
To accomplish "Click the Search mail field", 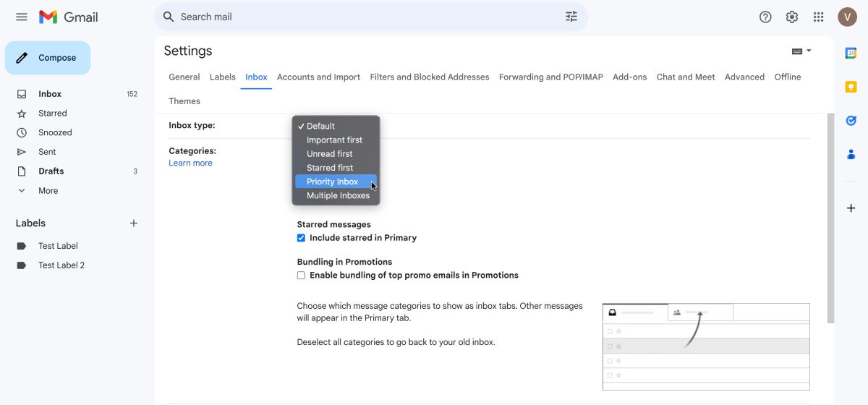I will (x=362, y=17).
